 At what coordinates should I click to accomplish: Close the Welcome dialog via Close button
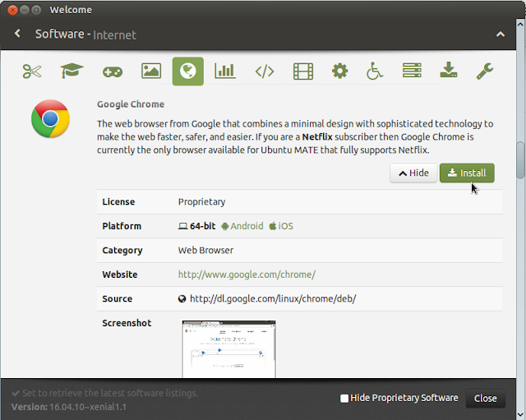click(x=486, y=398)
